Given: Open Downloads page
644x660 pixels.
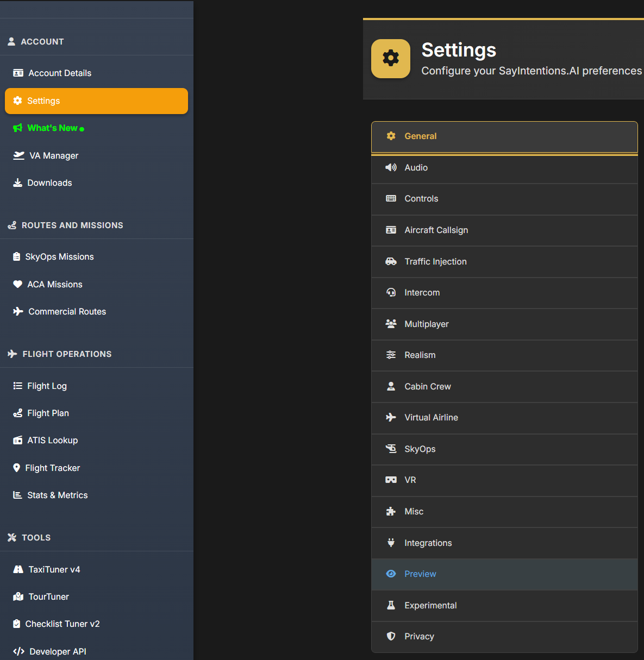Looking at the screenshot, I should pos(96,183).
